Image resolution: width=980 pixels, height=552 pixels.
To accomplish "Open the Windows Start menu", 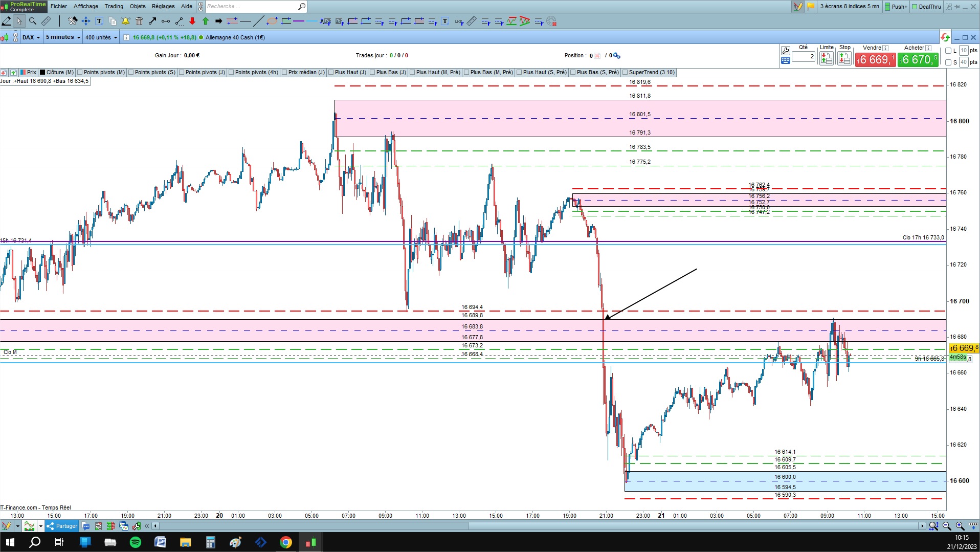I will tap(10, 542).
